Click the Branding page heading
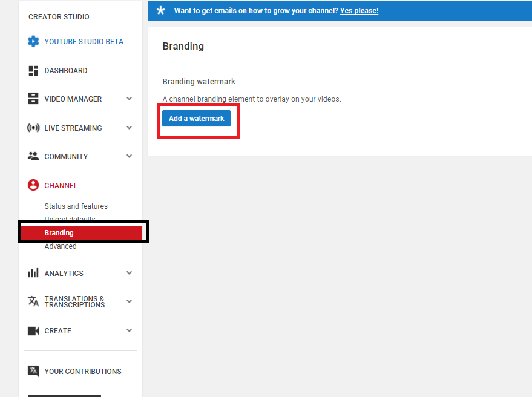The height and width of the screenshot is (397, 532). 183,46
